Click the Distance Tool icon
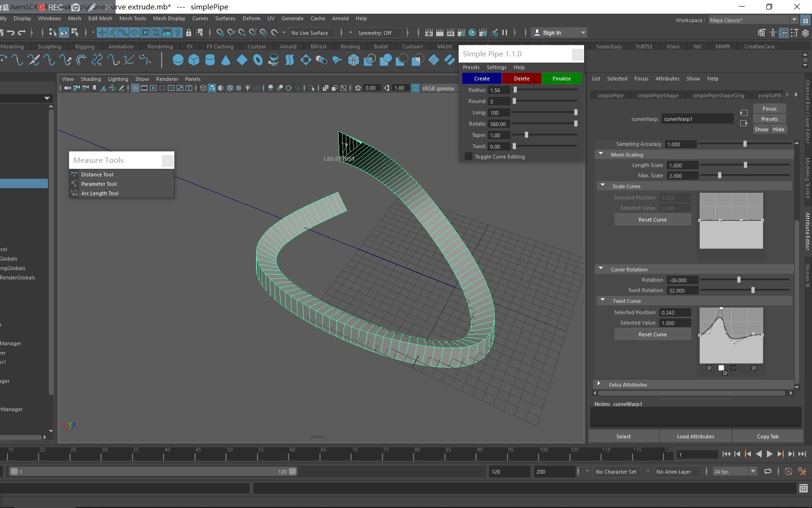Image resolution: width=812 pixels, height=508 pixels. pos(74,175)
